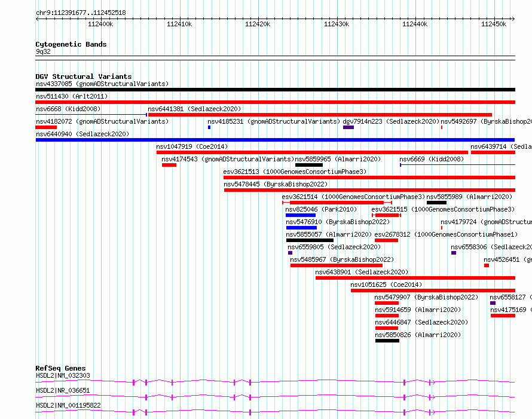Screen dimensions: 532x419
Task: Click the nsv4179724 variant label
Action: (486, 222)
